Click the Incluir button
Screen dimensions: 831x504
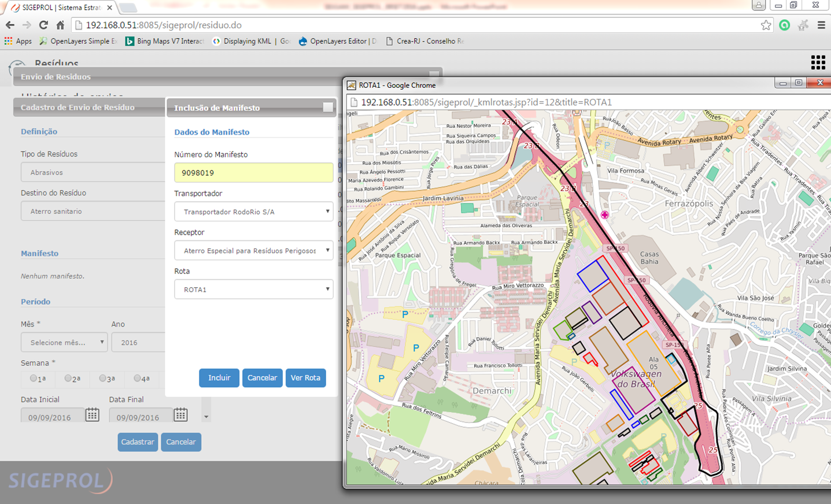(x=219, y=377)
